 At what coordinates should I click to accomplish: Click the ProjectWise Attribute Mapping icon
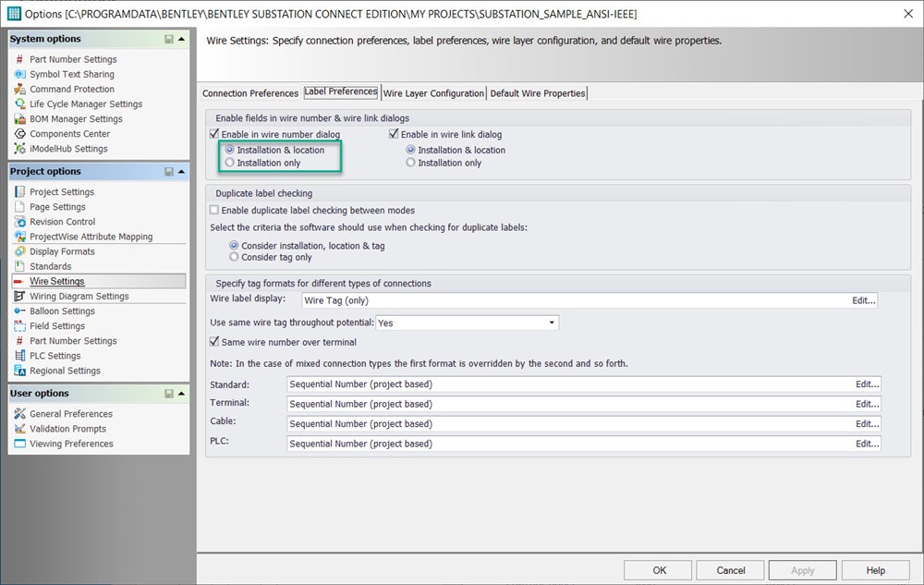click(x=19, y=237)
